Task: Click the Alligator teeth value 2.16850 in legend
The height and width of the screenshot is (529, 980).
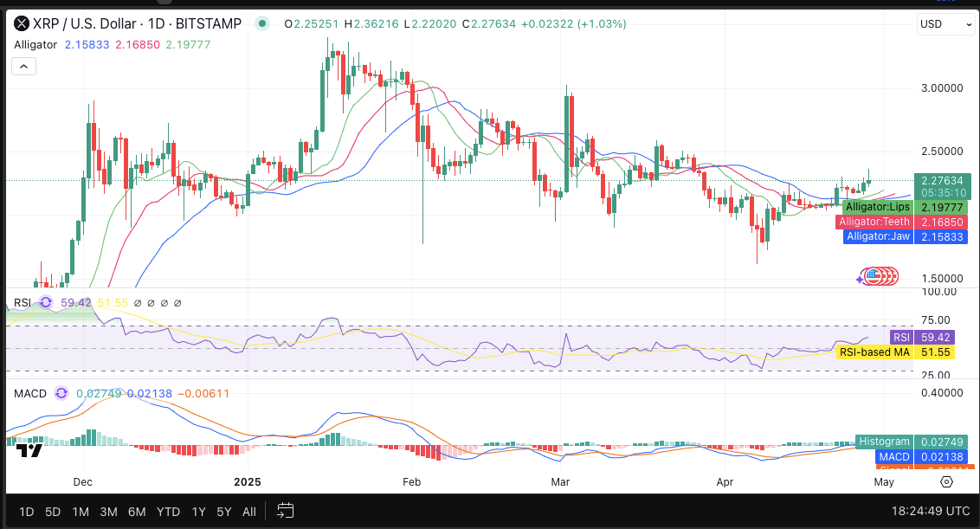Action: point(138,45)
